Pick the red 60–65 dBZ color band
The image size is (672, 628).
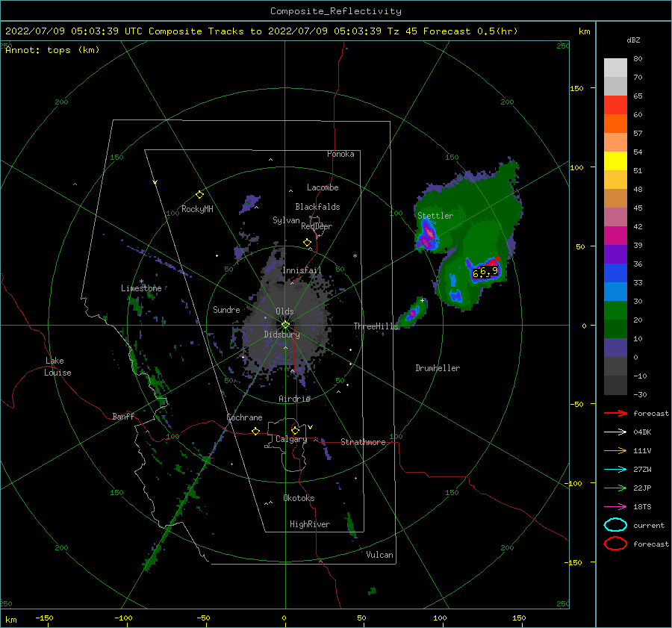coord(615,105)
